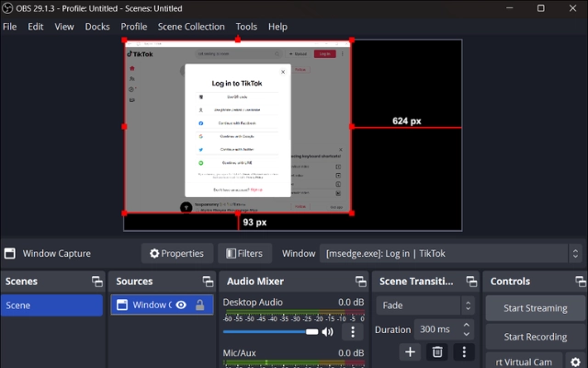This screenshot has height=368, width=588.
Task: Open the Docks menu
Action: (97, 27)
